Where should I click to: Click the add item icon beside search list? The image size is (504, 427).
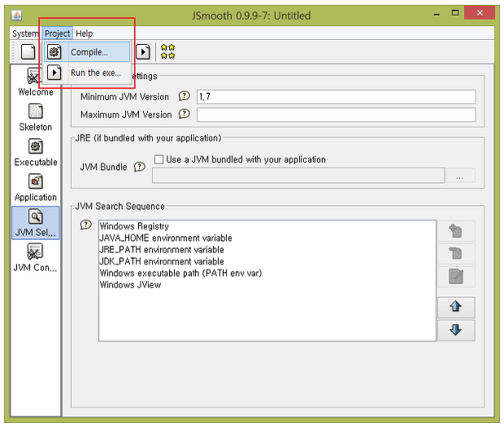click(x=456, y=231)
